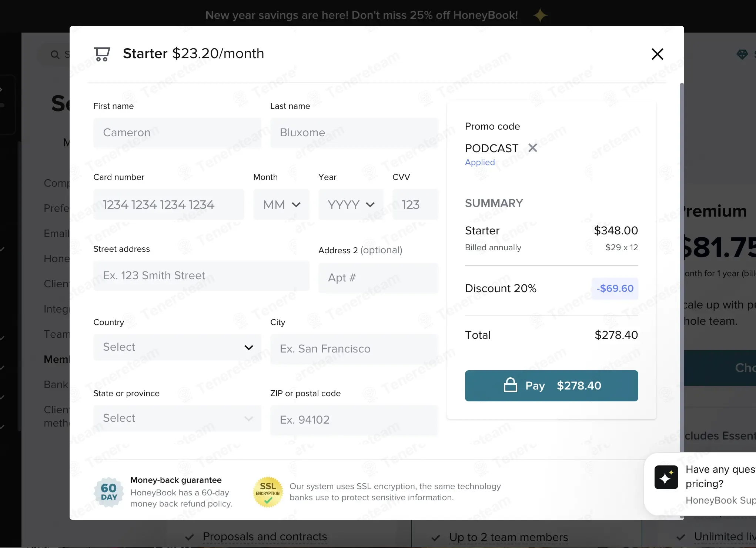Image resolution: width=756 pixels, height=548 pixels.
Task: Click the ZIP or postal code field
Action: [354, 420]
